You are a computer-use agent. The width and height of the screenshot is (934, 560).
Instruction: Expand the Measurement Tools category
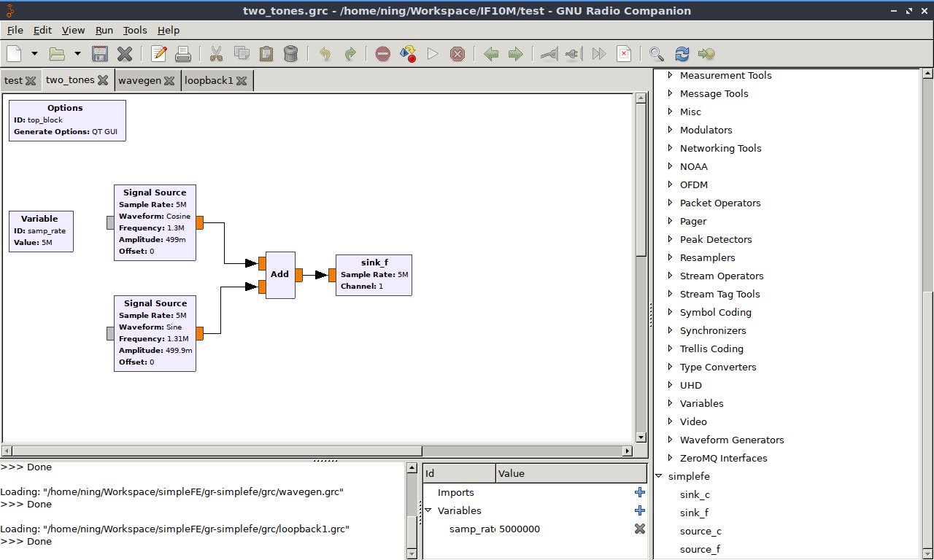pos(670,75)
